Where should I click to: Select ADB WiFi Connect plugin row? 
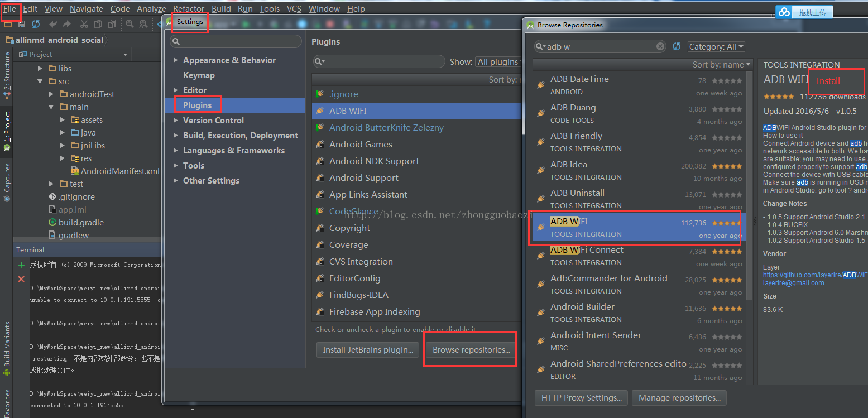point(640,256)
